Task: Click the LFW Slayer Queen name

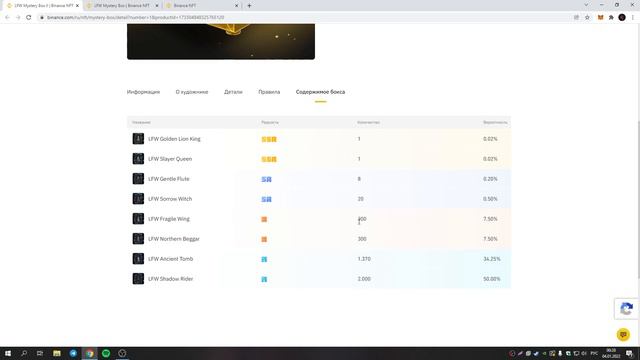Action: 170,159
